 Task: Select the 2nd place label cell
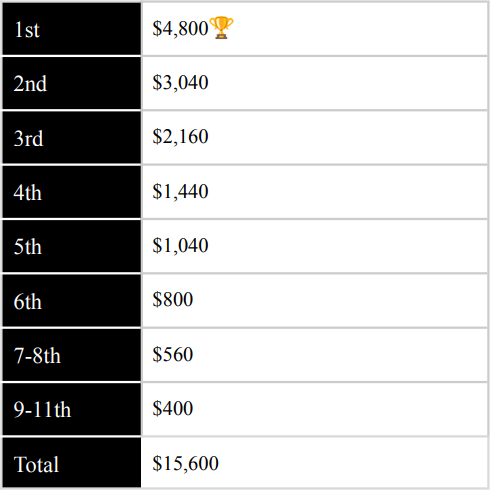[72, 83]
